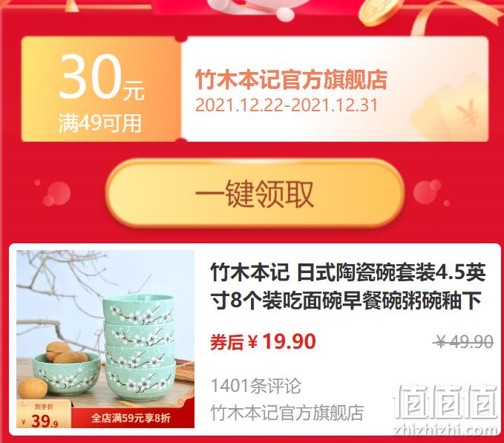Screen dimensions: 504x443
Task: Click the 全店满59元享8折 promo banner
Action: click(x=132, y=418)
